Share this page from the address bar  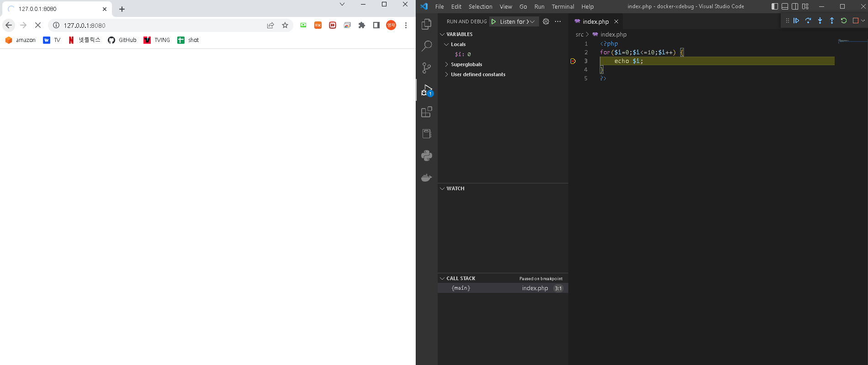pyautogui.click(x=270, y=26)
